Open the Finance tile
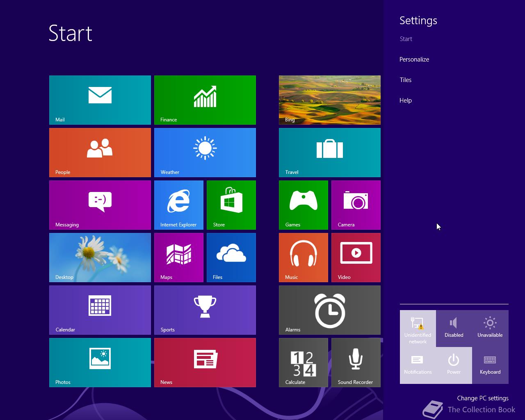The width and height of the screenshot is (525, 420). click(205, 100)
